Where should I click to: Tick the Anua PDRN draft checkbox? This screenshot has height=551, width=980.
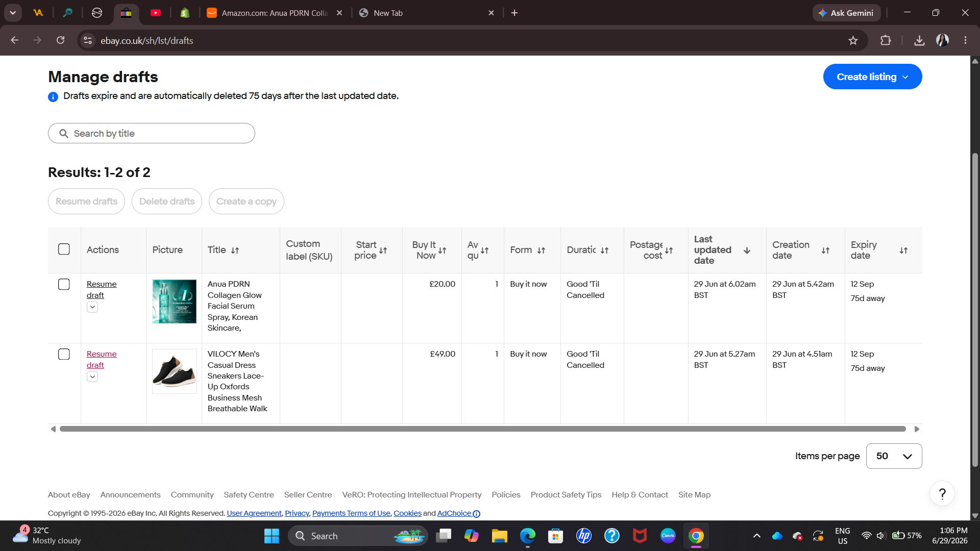pyautogui.click(x=64, y=284)
